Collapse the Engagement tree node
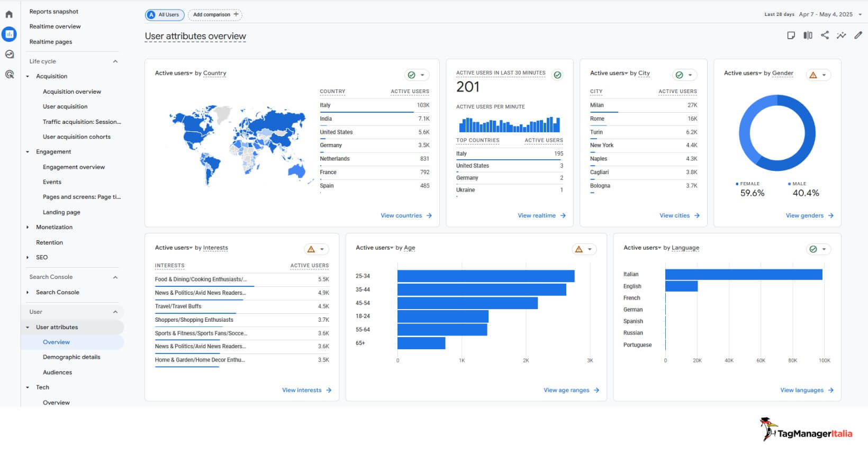 (x=28, y=152)
